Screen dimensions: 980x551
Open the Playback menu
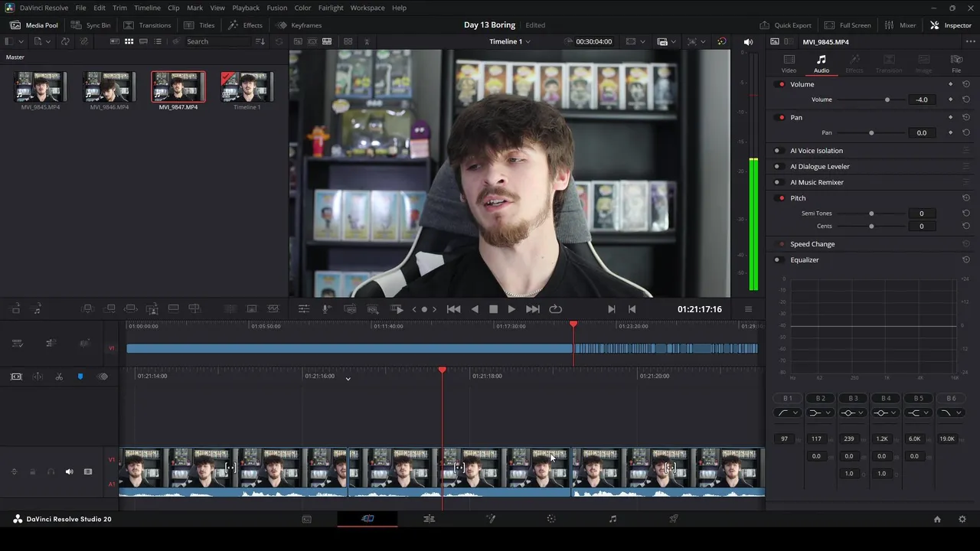tap(246, 8)
